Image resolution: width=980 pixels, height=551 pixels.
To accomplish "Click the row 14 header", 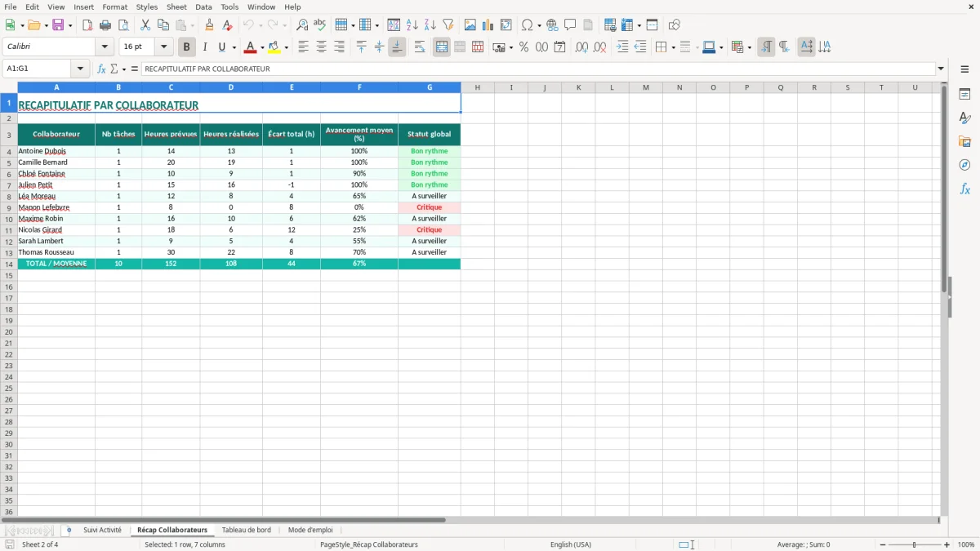I will click(x=9, y=264).
